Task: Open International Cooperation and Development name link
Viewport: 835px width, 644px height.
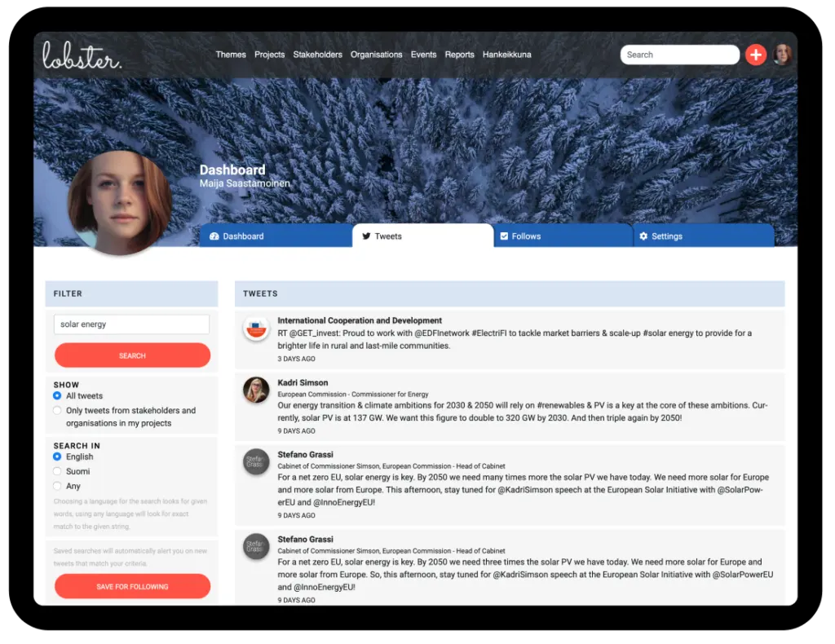Action: click(360, 321)
